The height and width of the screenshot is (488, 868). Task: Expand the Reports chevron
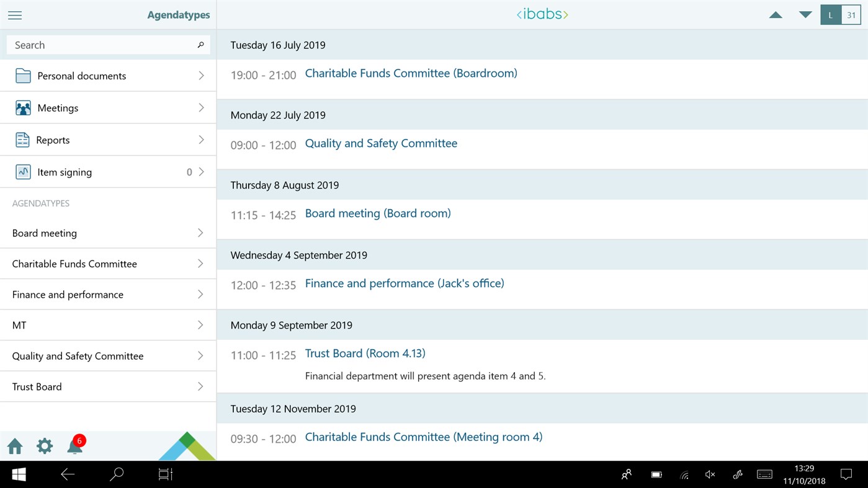[x=201, y=140]
